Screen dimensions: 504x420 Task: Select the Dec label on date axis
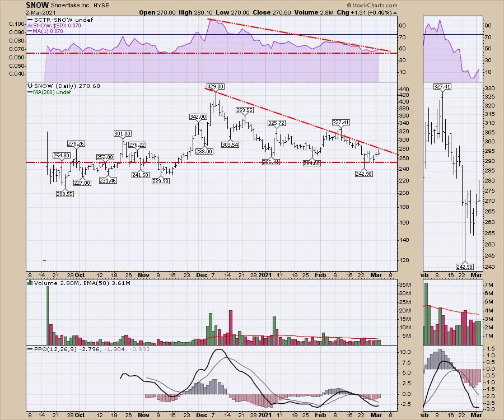[201, 275]
